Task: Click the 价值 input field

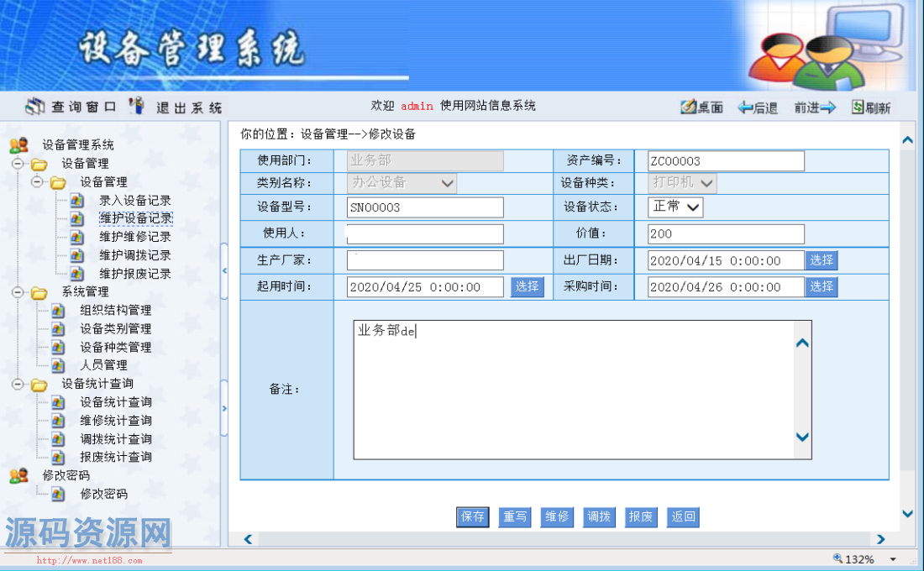Action: click(x=726, y=234)
